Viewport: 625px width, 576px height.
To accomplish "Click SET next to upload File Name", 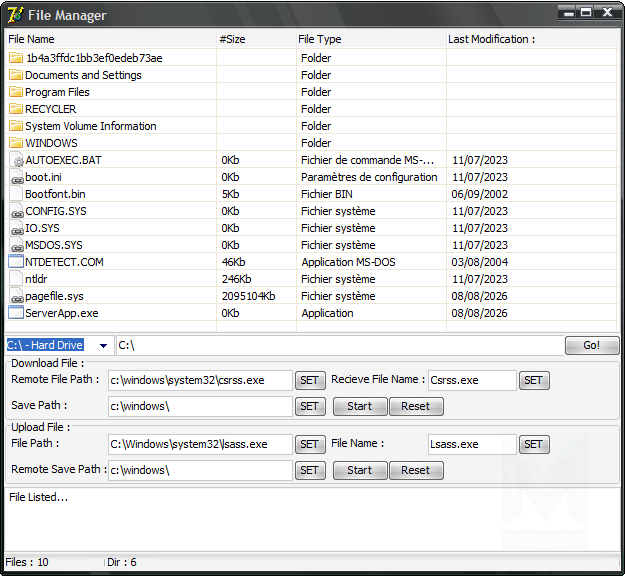I will click(x=534, y=444).
